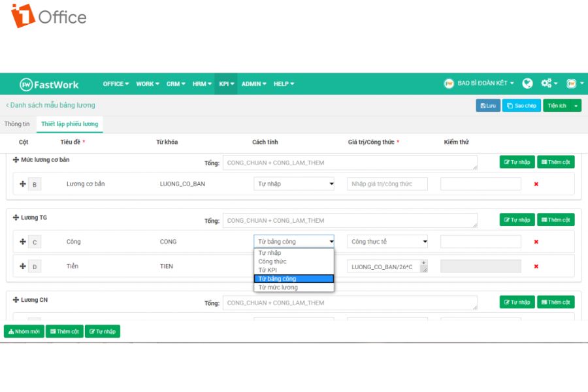Click the FastWork logo
The height and width of the screenshot is (392, 588).
(49, 84)
